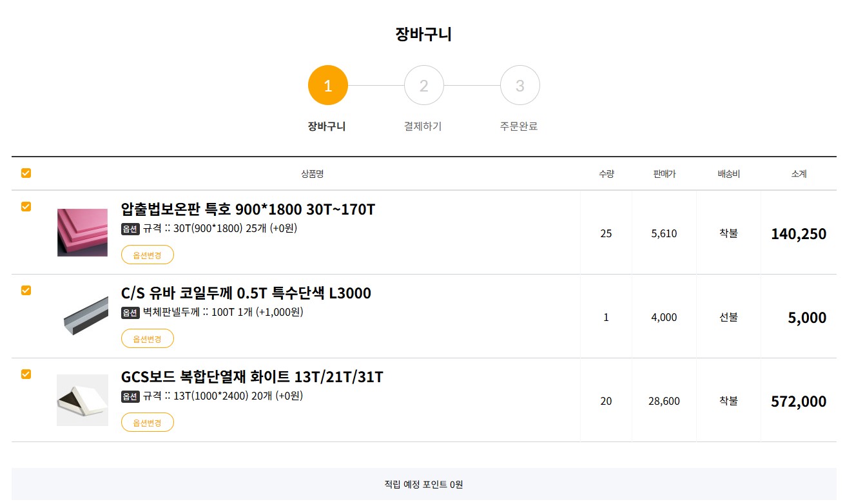The width and height of the screenshot is (845, 504).
Task: Click the 적립 예정 포인트 0원 text
Action: [423, 485]
